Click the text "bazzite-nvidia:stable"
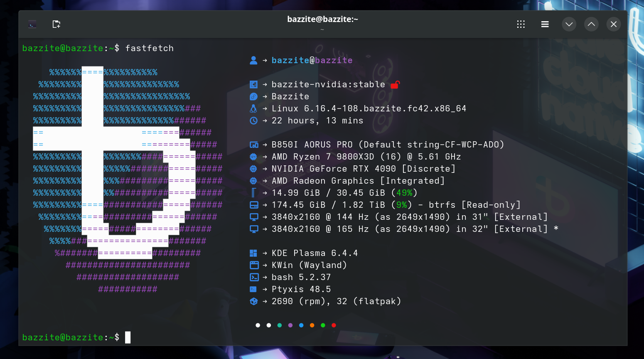Screen dimensions: 644x359 pos(328,84)
